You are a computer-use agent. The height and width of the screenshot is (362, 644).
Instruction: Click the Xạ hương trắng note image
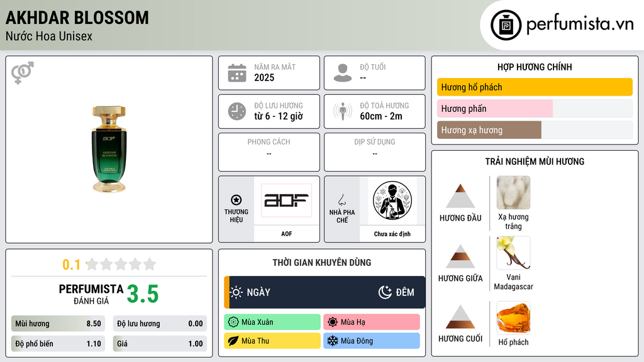click(x=513, y=192)
